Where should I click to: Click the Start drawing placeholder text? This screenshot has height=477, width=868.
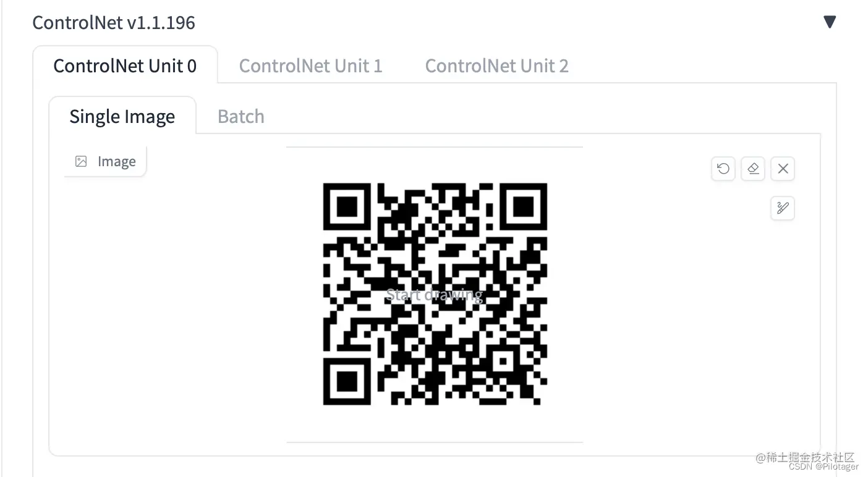point(434,295)
